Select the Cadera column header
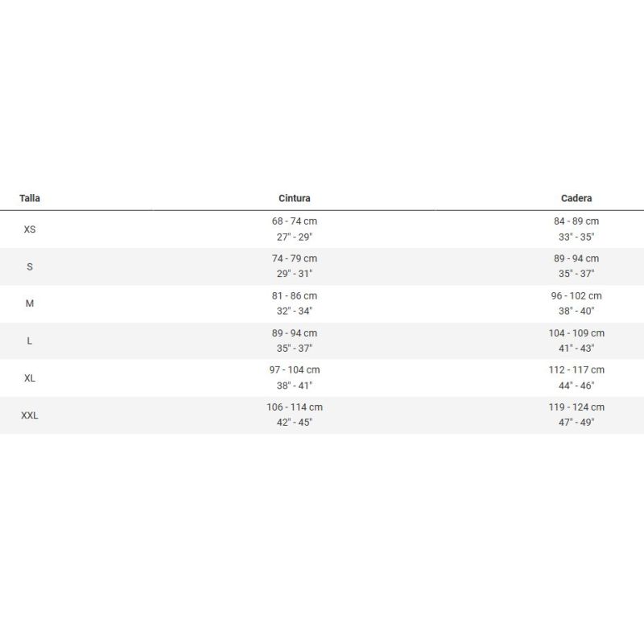Screen dimensions: 644x644 [x=576, y=198]
